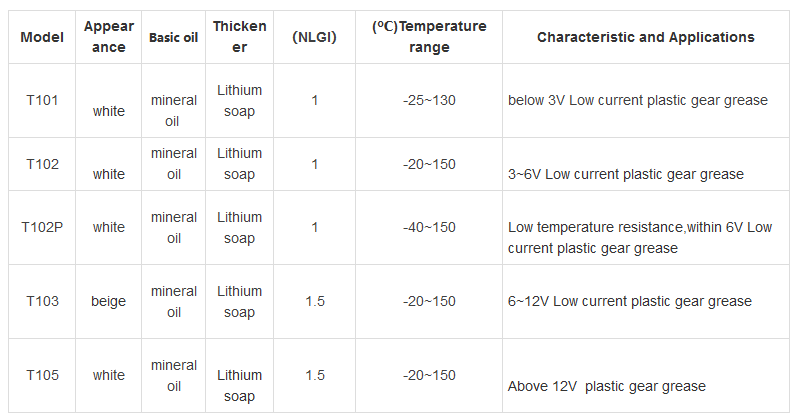This screenshot has width=797, height=417.
Task: Select the T105 model cell
Action: pos(42,375)
